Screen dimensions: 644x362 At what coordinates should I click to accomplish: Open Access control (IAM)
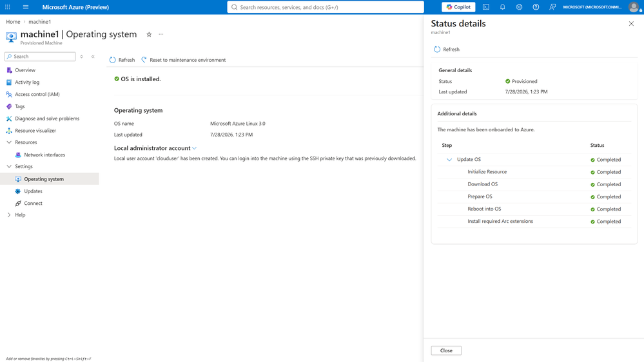(37, 95)
